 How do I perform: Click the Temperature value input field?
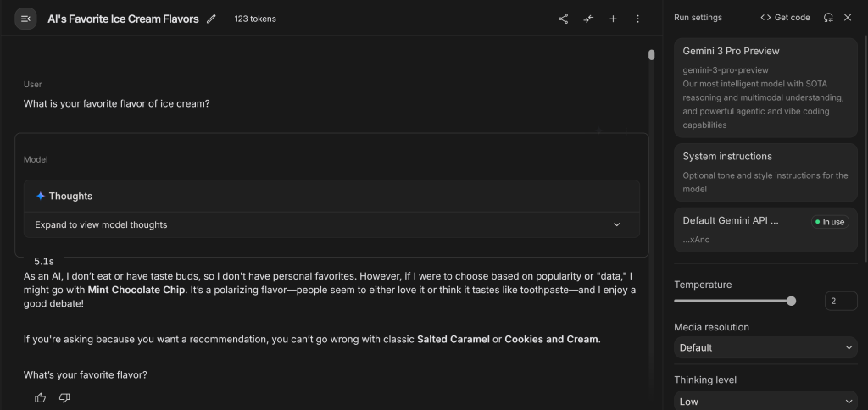840,301
